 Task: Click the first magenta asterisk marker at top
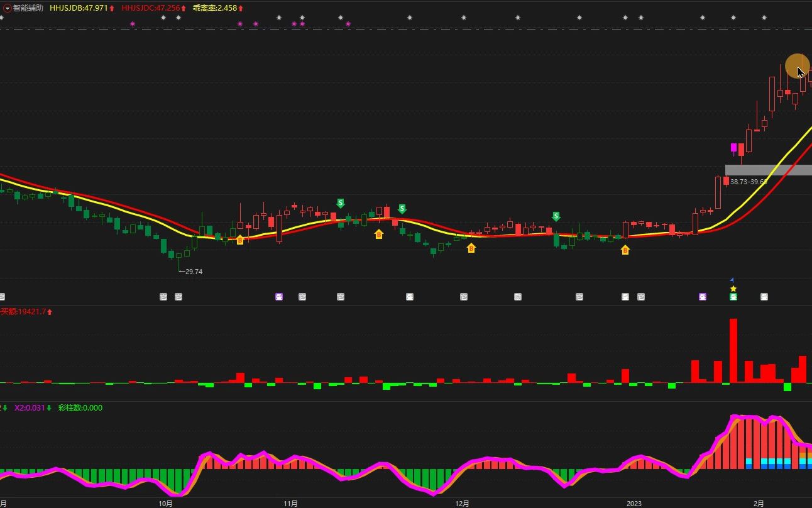[x=132, y=24]
